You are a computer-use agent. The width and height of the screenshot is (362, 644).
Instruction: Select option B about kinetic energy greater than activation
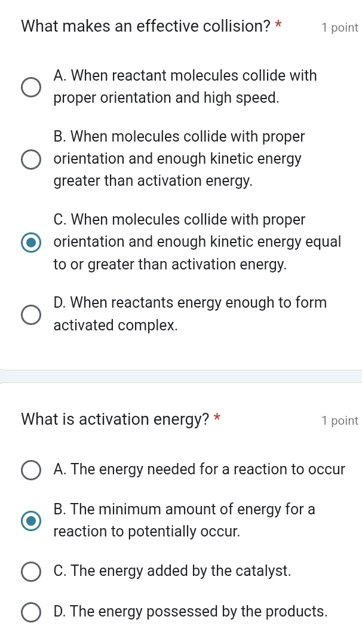pyautogui.click(x=30, y=158)
